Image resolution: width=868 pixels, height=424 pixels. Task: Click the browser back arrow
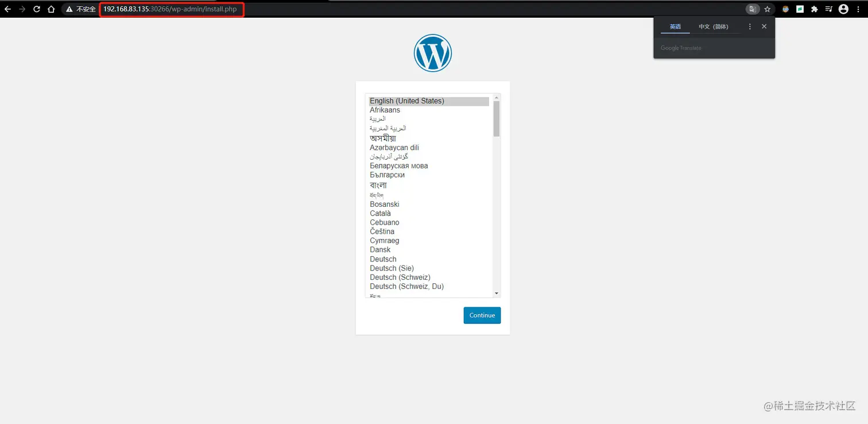coord(7,9)
